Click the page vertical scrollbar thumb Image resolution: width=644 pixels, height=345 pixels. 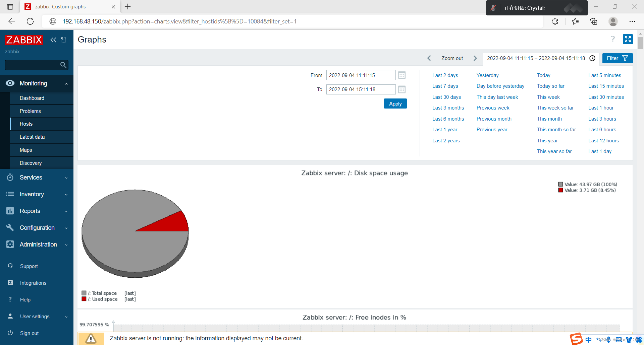(x=640, y=43)
